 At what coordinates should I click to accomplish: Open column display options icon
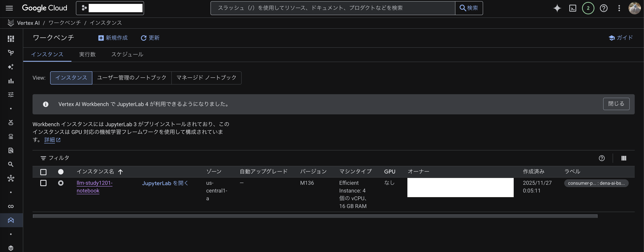623,158
